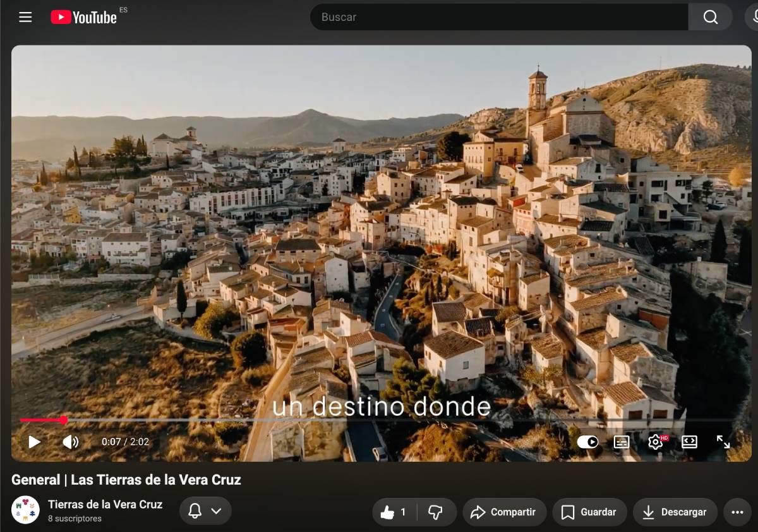Dislike the video with thumbs down
The width and height of the screenshot is (758, 532).
pos(436,512)
